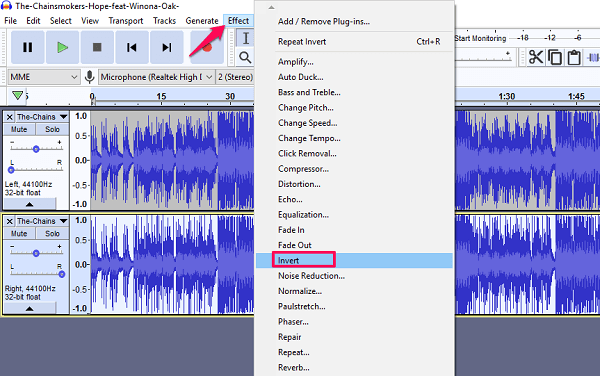The image size is (600, 376).
Task: Solo the Right channel track
Action: [x=52, y=234]
